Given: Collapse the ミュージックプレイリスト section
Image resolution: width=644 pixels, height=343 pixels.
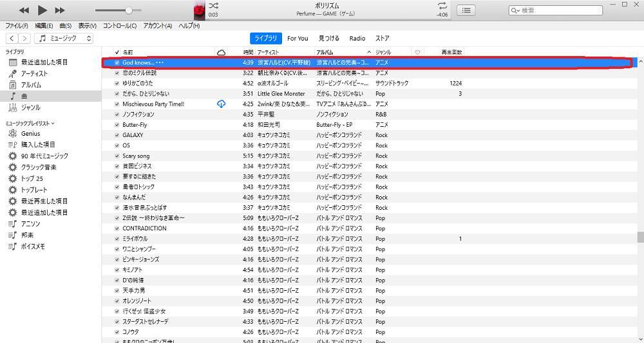Looking at the screenshot, I should (53, 123).
